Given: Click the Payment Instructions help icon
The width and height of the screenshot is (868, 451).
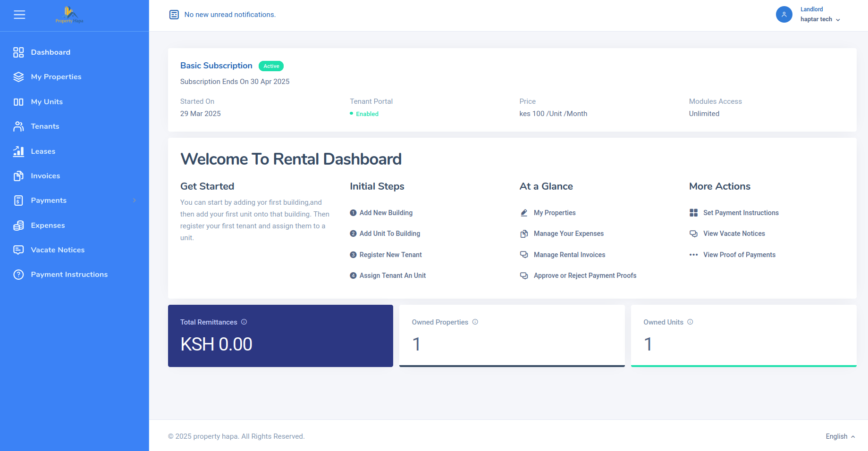Looking at the screenshot, I should pyautogui.click(x=18, y=275).
